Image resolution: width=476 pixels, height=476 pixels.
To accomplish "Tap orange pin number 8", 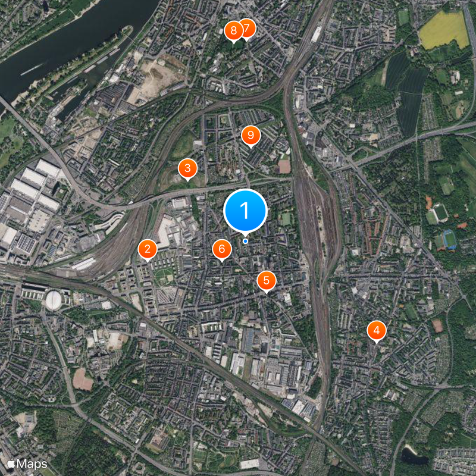I will tap(233, 32).
